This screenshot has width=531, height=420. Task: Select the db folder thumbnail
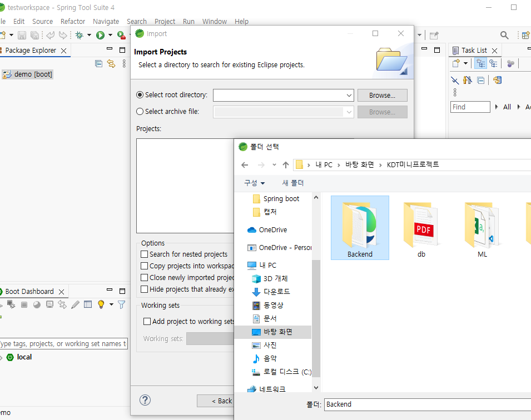(x=421, y=228)
